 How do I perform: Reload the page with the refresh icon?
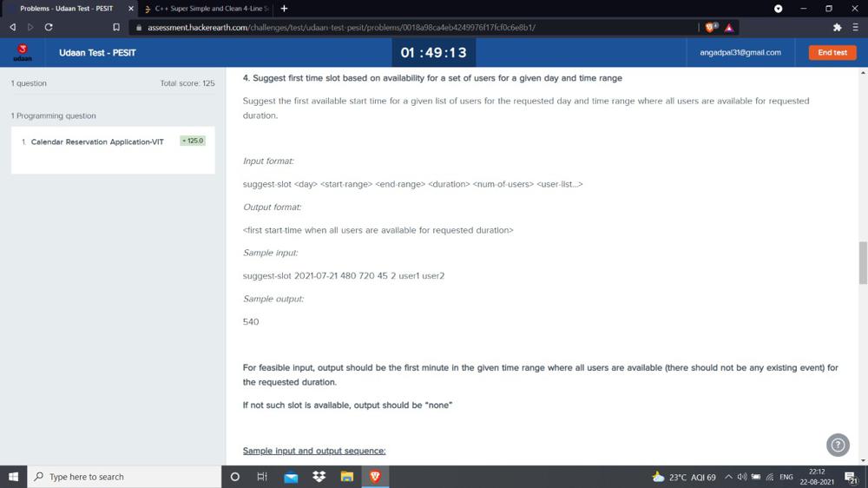click(x=49, y=27)
